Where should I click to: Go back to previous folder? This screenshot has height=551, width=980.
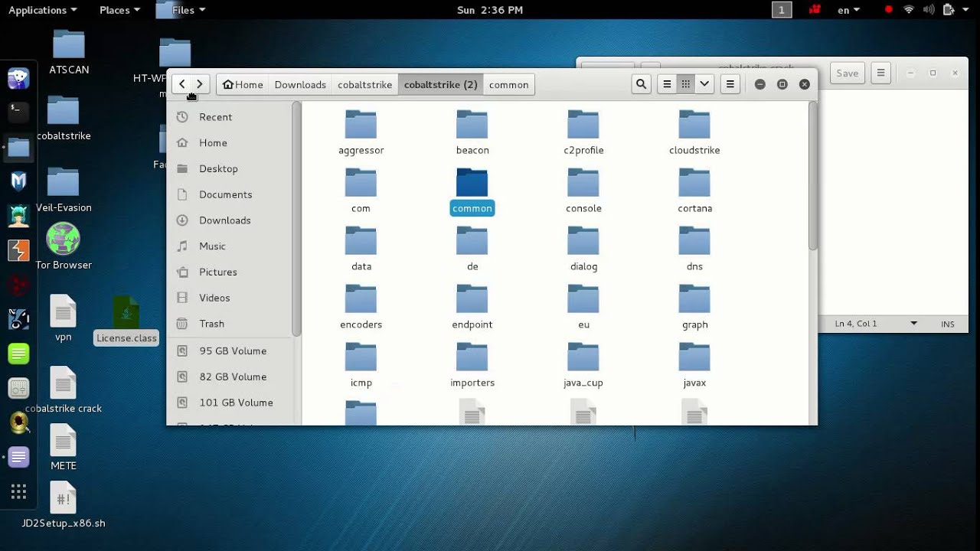click(182, 84)
